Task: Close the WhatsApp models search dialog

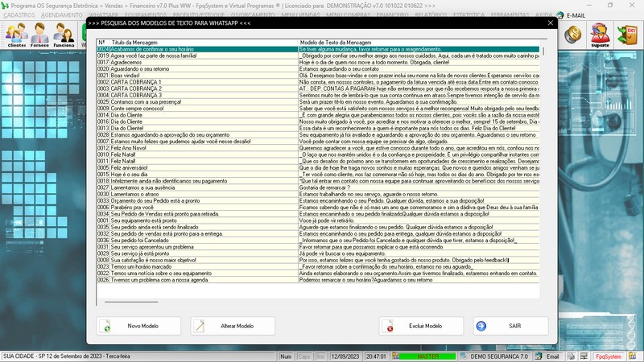Action: (x=551, y=23)
